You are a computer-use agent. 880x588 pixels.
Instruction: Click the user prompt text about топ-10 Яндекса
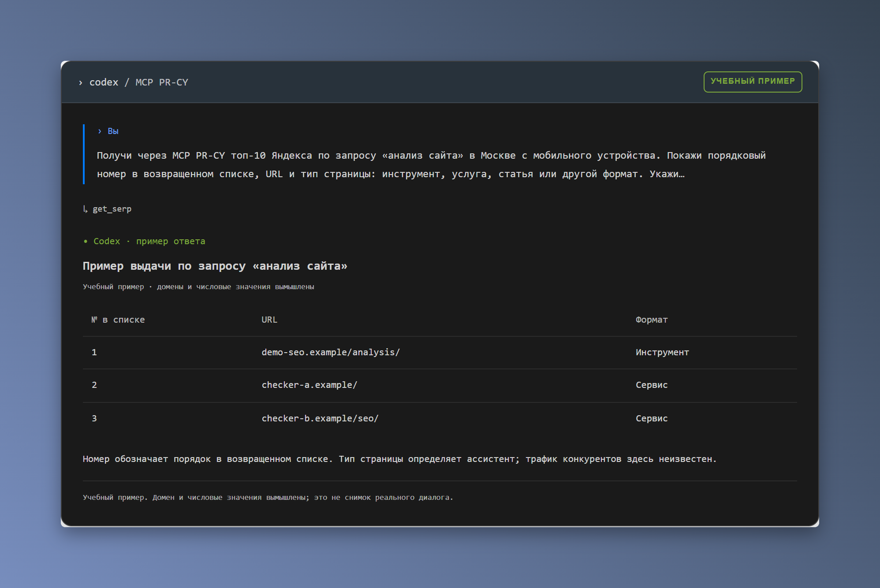point(431,165)
